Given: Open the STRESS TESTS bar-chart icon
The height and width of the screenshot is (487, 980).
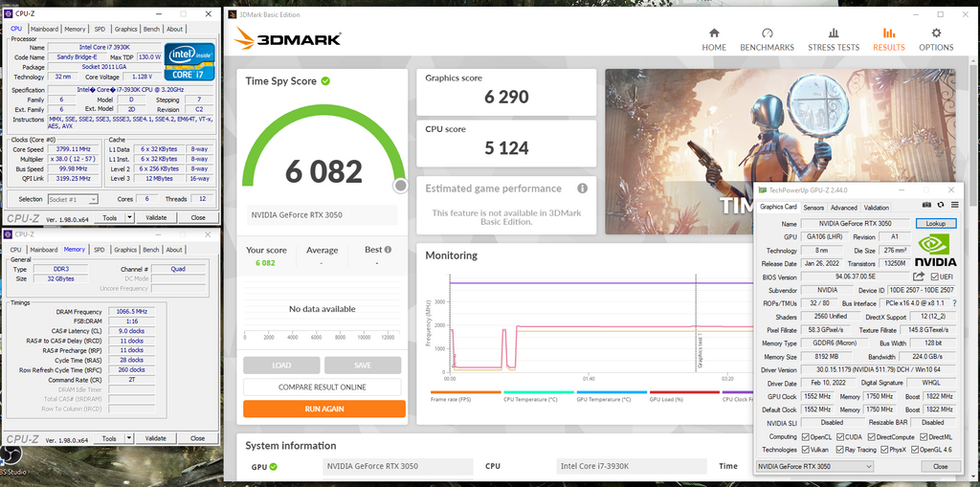Looking at the screenshot, I should (x=834, y=33).
